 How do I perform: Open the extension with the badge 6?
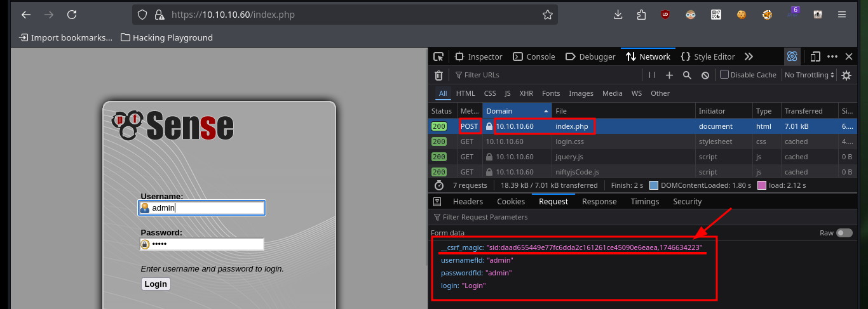tap(792, 13)
